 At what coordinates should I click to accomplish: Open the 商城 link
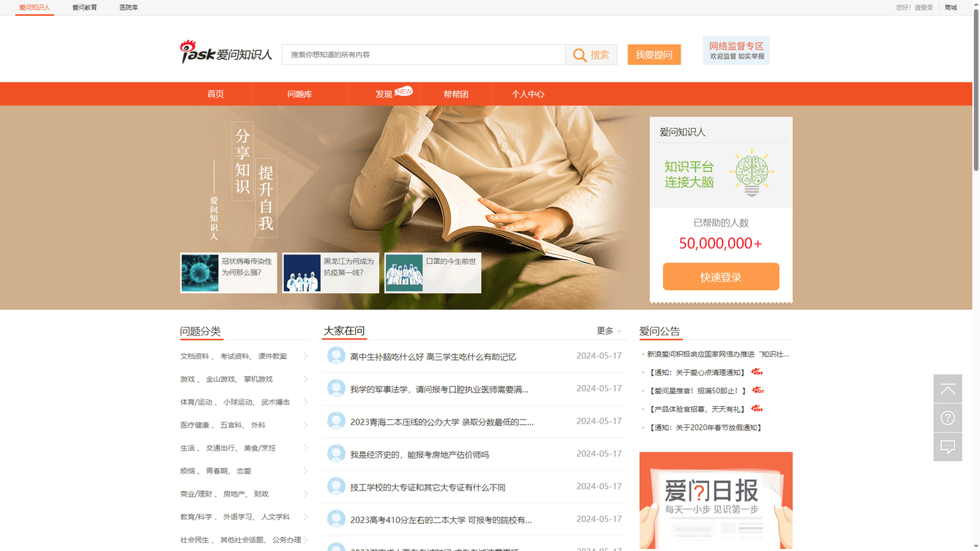[951, 7]
